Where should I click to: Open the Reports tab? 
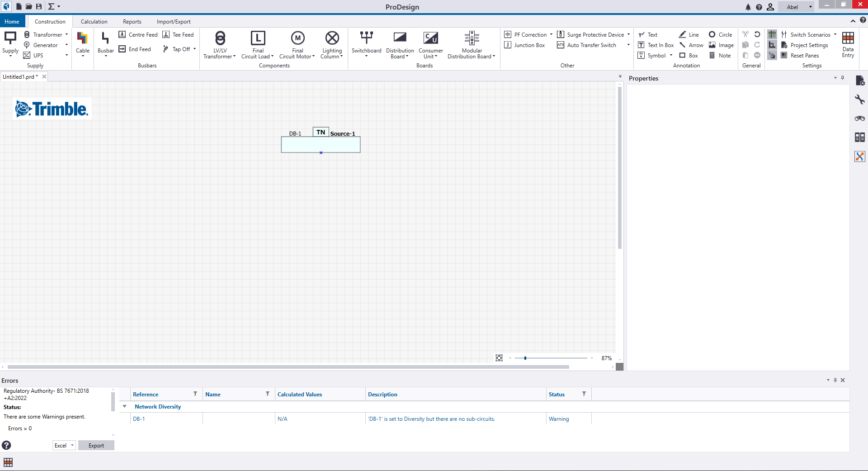[x=132, y=22]
